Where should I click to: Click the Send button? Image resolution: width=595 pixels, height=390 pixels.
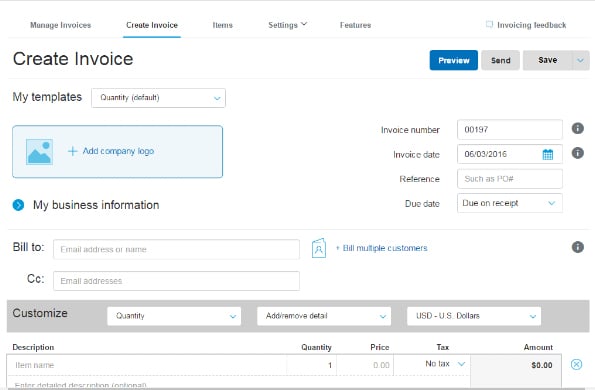501,60
